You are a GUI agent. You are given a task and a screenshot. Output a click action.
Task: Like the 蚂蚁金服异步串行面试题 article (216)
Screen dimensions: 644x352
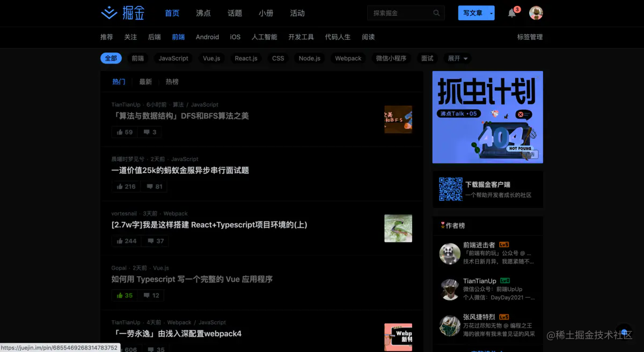pyautogui.click(x=126, y=186)
